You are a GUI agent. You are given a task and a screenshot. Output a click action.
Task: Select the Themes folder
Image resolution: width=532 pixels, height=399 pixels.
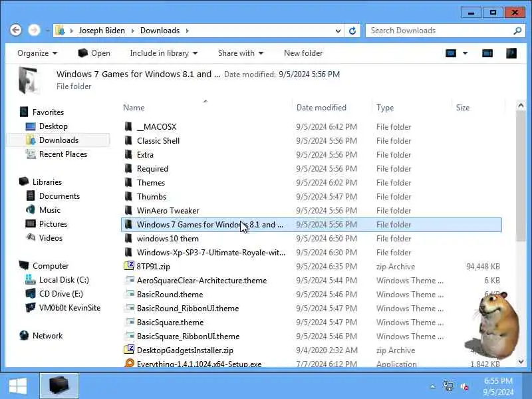[x=151, y=182]
